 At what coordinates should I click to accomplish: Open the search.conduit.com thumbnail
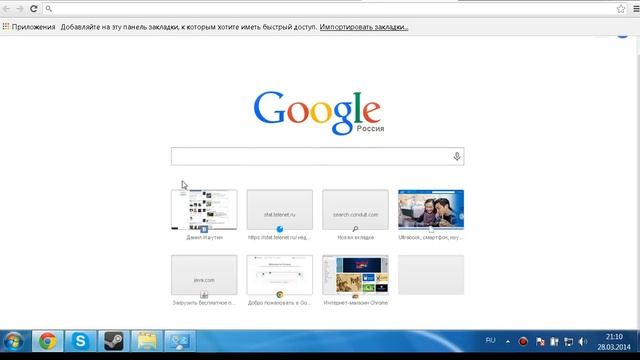tap(355, 209)
